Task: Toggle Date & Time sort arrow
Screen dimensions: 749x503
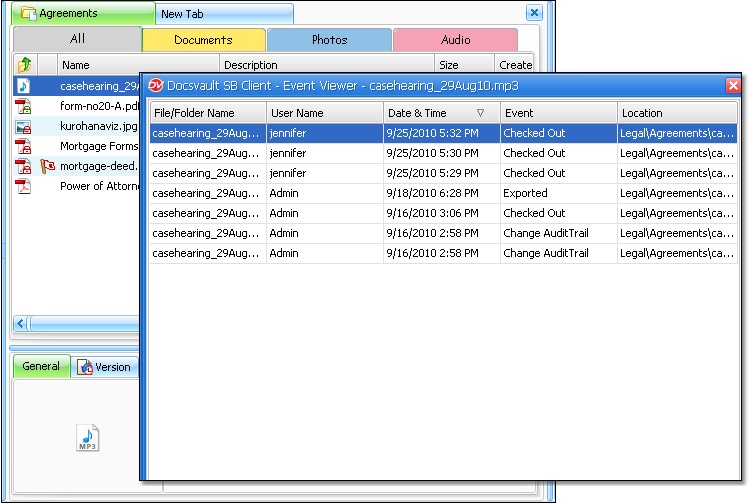Action: coord(481,113)
